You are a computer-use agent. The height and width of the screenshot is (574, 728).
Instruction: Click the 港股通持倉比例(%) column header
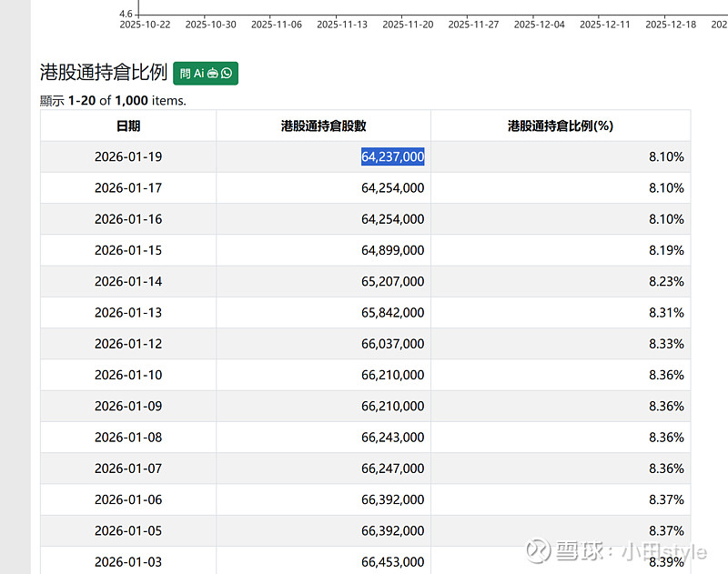560,126
